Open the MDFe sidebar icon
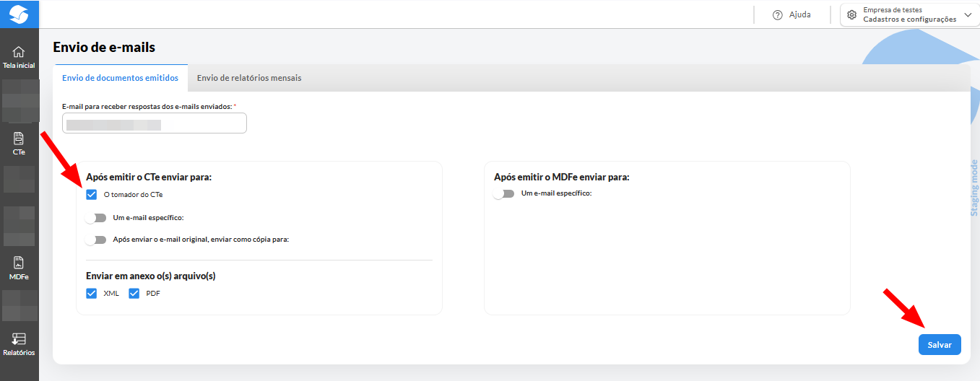Screen dimensions: 980x381 click(19, 263)
